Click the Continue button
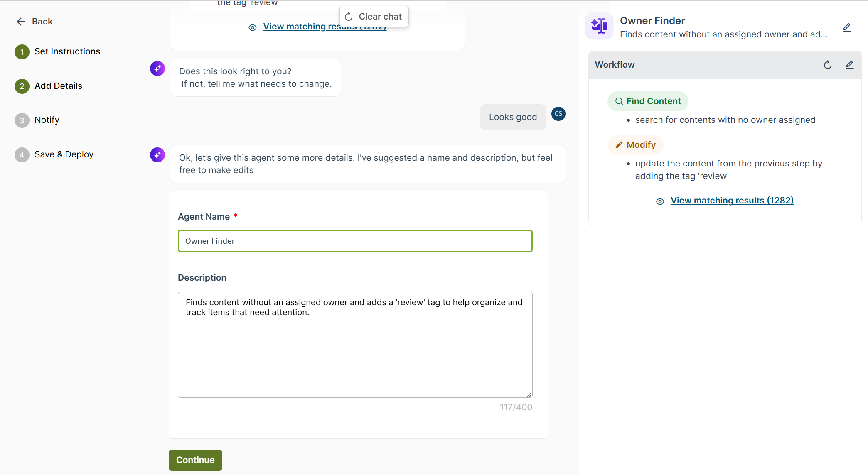Screen dimensions: 868x475 pos(195,460)
